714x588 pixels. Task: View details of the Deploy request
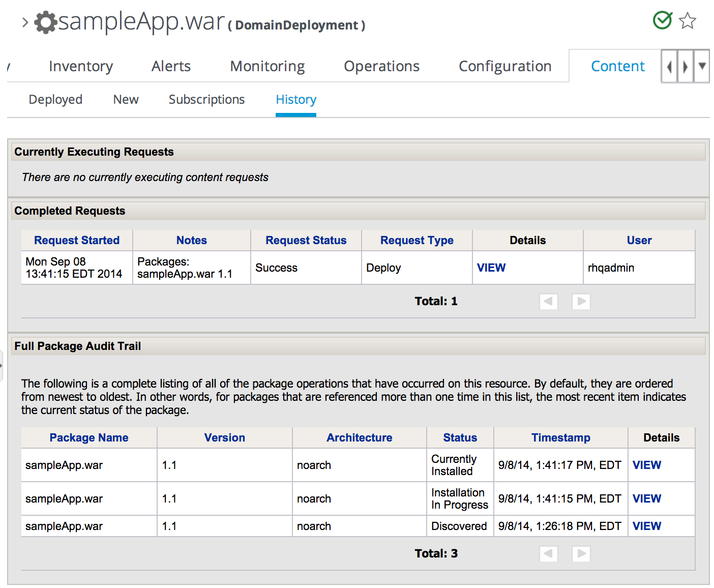click(491, 268)
